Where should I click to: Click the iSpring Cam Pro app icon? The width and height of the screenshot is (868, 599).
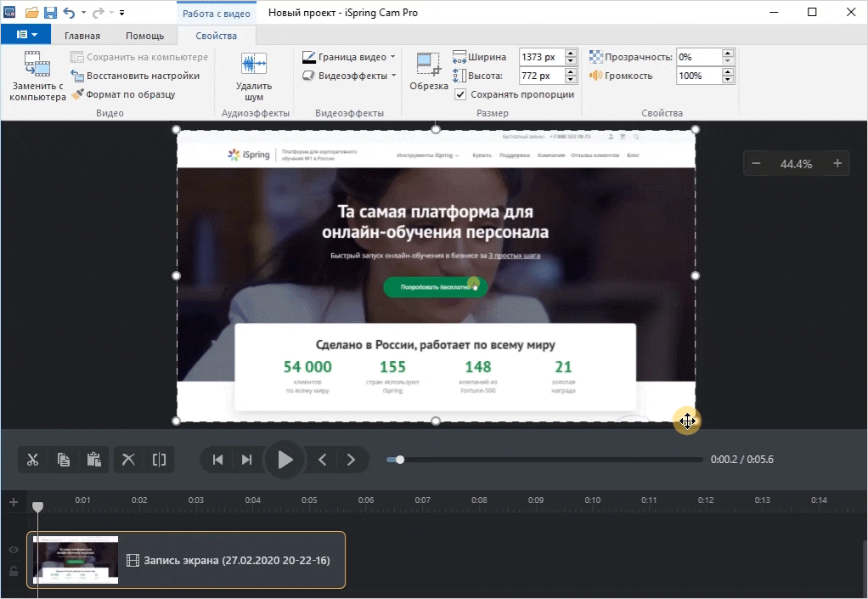(9, 12)
